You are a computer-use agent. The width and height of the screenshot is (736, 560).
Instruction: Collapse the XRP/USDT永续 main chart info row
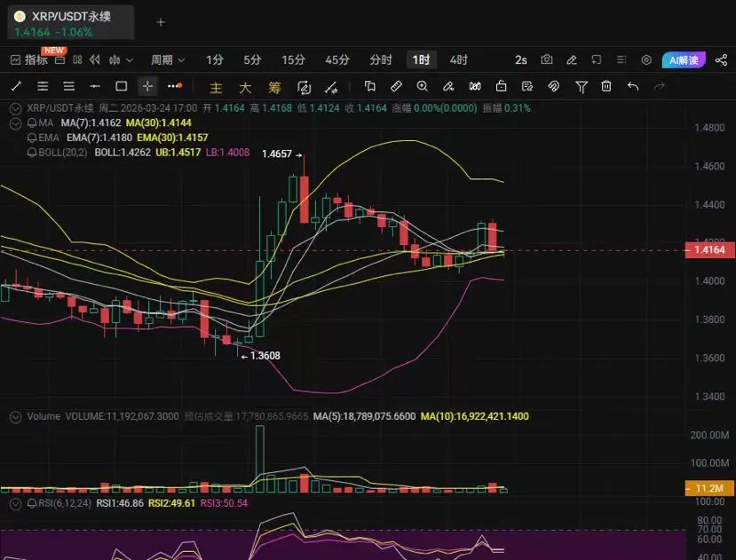(x=15, y=108)
